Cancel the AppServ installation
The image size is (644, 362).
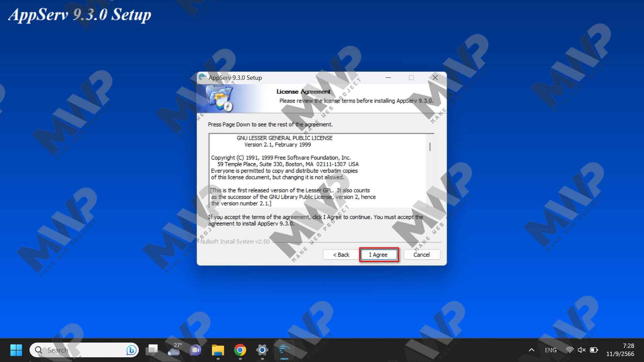click(x=422, y=255)
